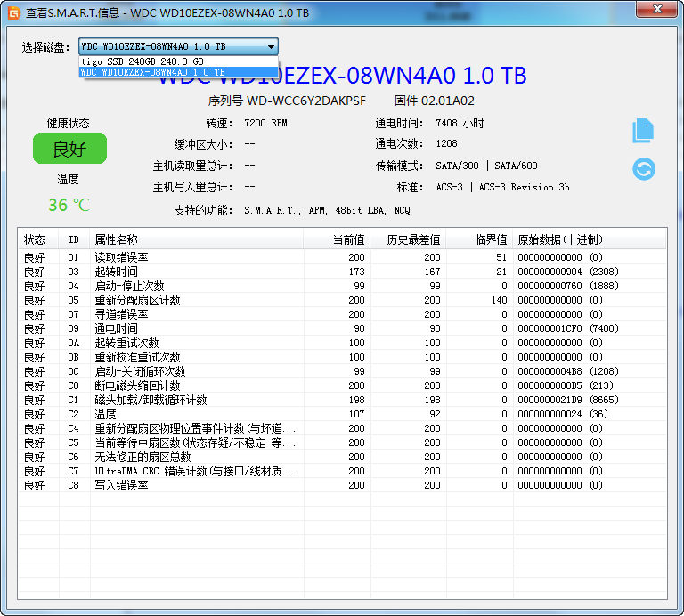Select tigo SSD 240GB from disk list
The height and width of the screenshot is (616, 684).
pyautogui.click(x=178, y=61)
